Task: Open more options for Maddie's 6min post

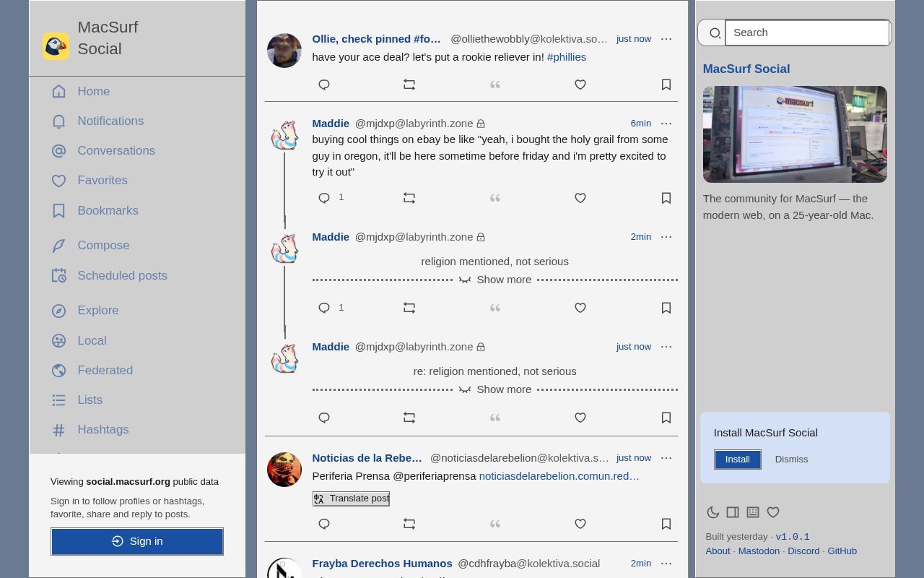Action: point(666,124)
